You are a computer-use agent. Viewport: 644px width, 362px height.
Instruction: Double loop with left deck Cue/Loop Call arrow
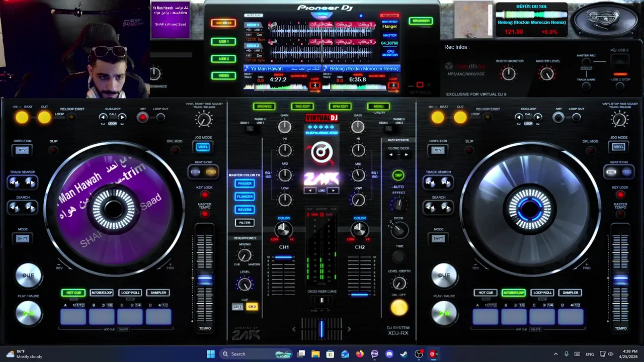(122, 117)
